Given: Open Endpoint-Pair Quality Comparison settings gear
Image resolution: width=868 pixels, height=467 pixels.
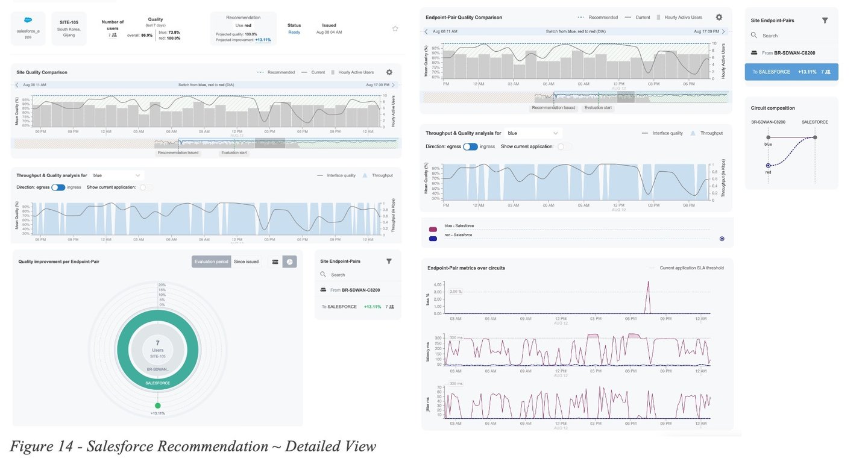Looking at the screenshot, I should pyautogui.click(x=719, y=17).
